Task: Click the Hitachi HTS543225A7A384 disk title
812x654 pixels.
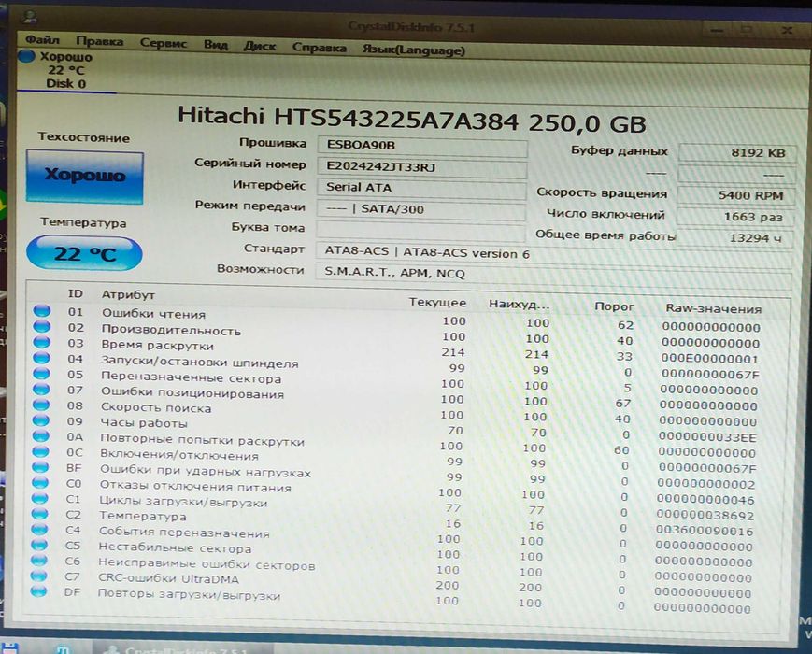Action: pos(412,119)
